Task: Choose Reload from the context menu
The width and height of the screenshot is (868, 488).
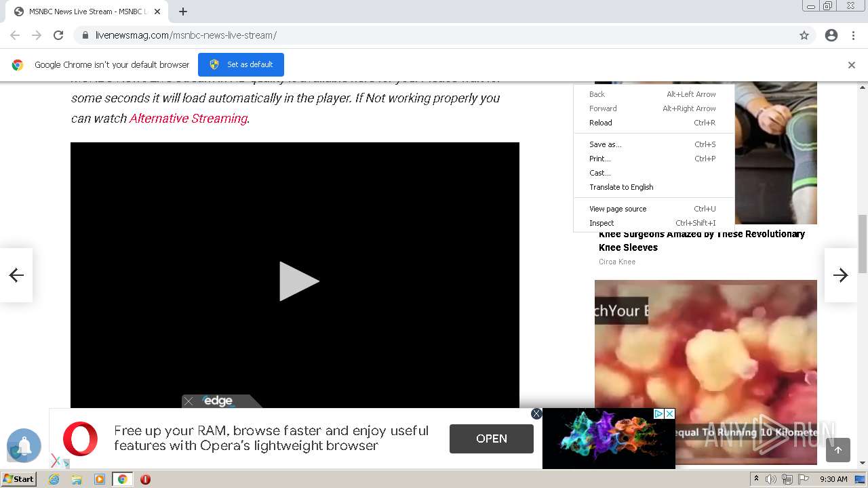Action: tap(654, 123)
